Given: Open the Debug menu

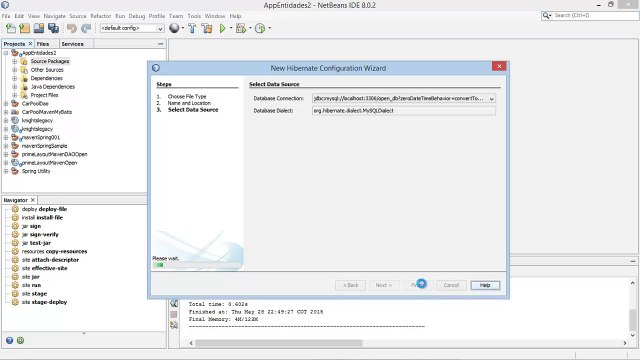Looking at the screenshot, I should [137, 16].
